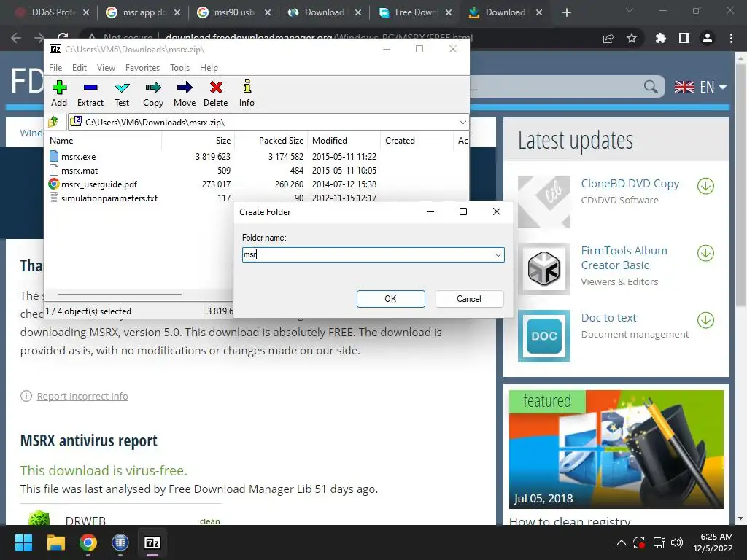Open Chrome tab search chevron
747x560 pixels.
point(630,10)
